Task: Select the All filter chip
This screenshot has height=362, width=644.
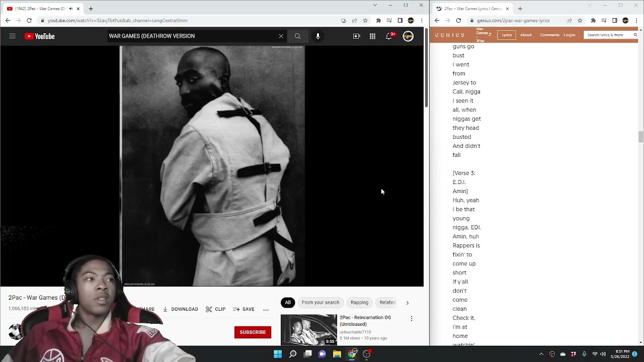Action: tap(288, 302)
